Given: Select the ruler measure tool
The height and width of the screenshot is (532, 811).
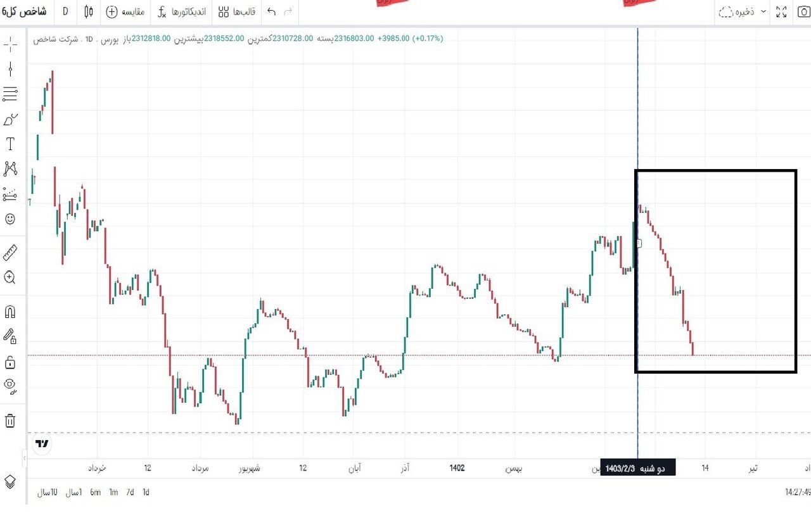Looking at the screenshot, I should tap(10, 253).
